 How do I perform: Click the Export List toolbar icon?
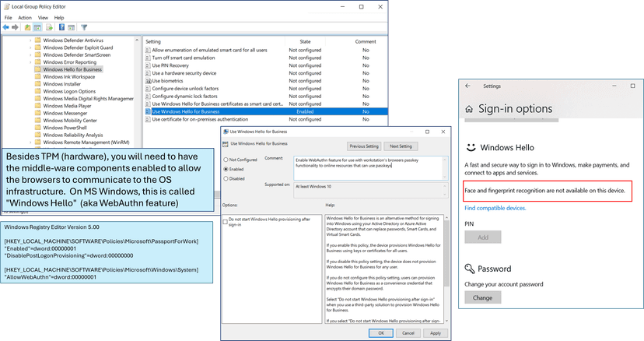(50, 26)
